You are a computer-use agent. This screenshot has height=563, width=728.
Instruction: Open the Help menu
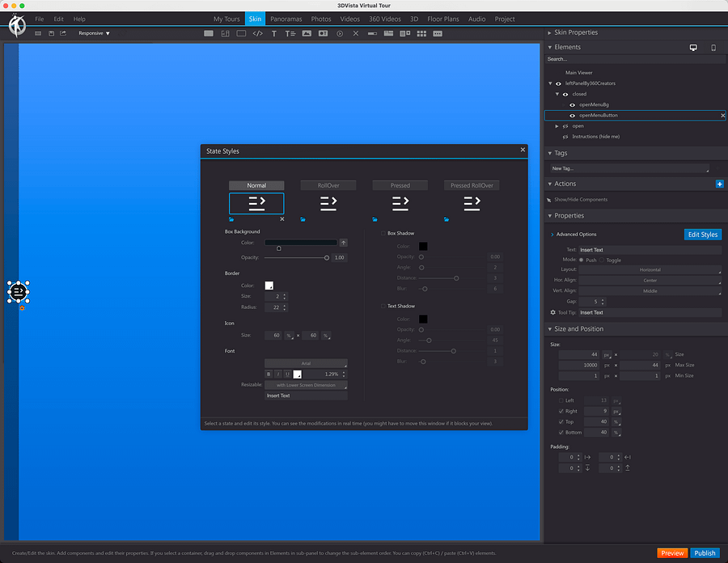pos(79,19)
